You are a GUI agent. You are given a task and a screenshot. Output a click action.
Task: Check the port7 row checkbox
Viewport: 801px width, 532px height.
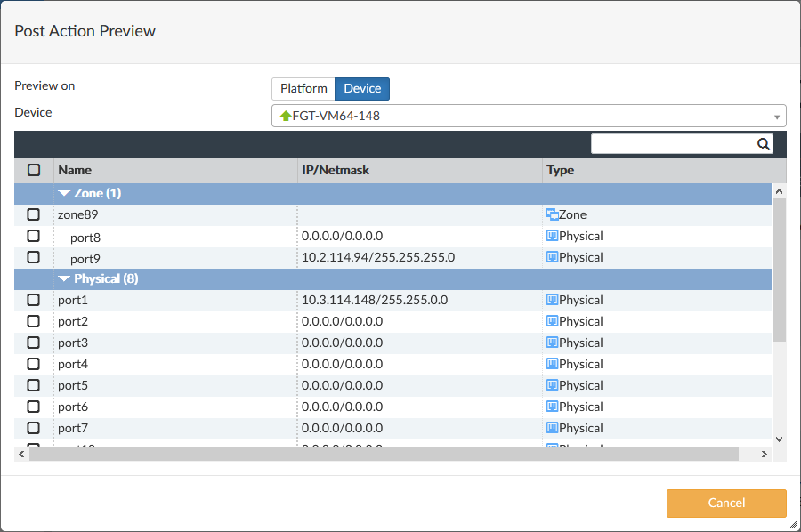click(33, 428)
